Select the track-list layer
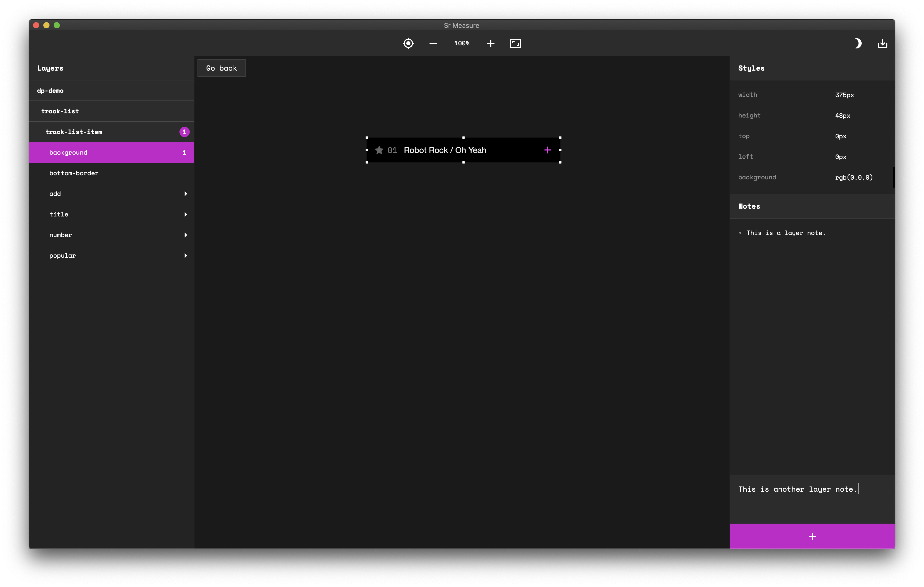The image size is (924, 587). pyautogui.click(x=60, y=111)
